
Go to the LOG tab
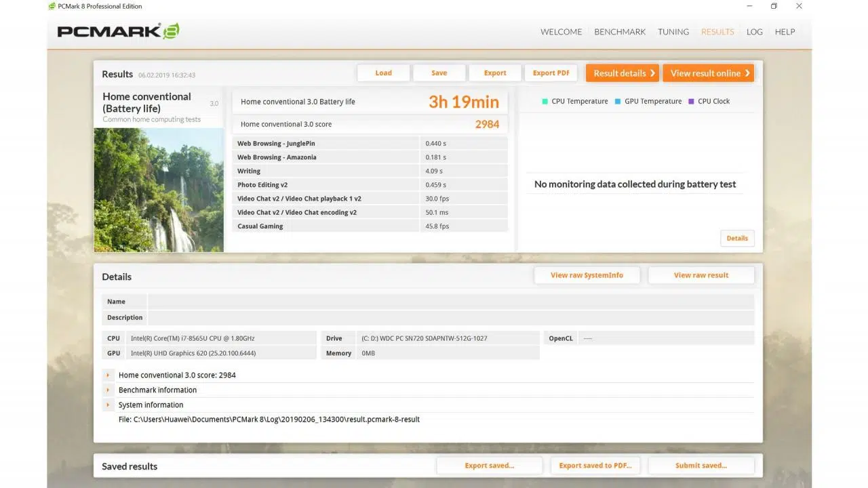[x=755, y=32]
